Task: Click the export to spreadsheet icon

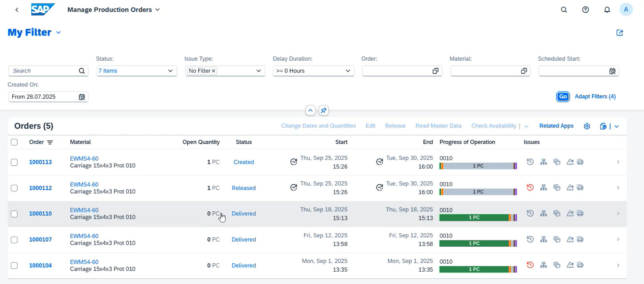Action: click(x=603, y=126)
